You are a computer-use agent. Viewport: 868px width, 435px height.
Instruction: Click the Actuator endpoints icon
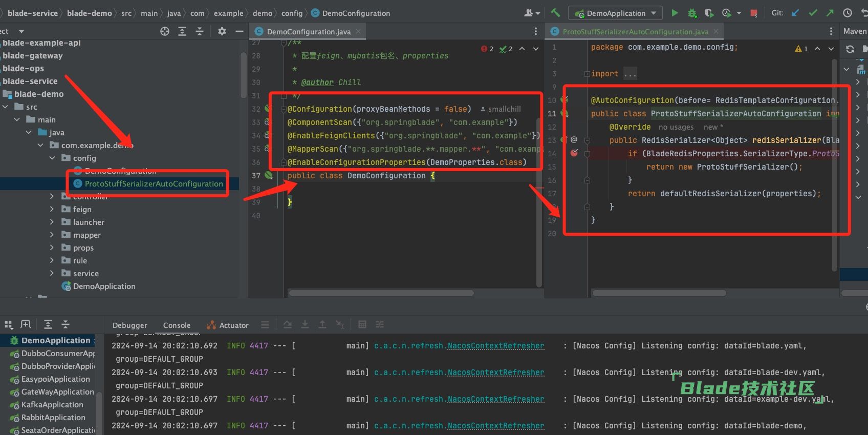pyautogui.click(x=211, y=325)
